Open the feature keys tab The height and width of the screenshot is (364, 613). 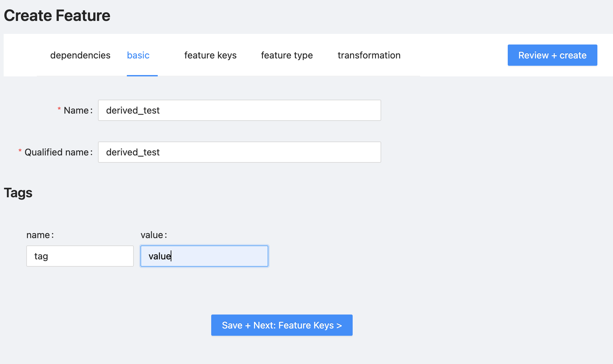210,55
